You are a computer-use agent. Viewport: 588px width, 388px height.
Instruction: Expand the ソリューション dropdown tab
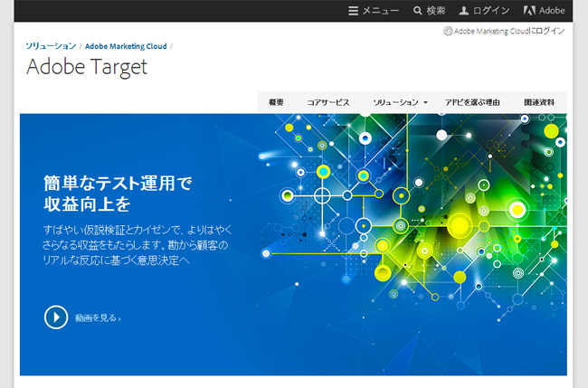pos(400,102)
